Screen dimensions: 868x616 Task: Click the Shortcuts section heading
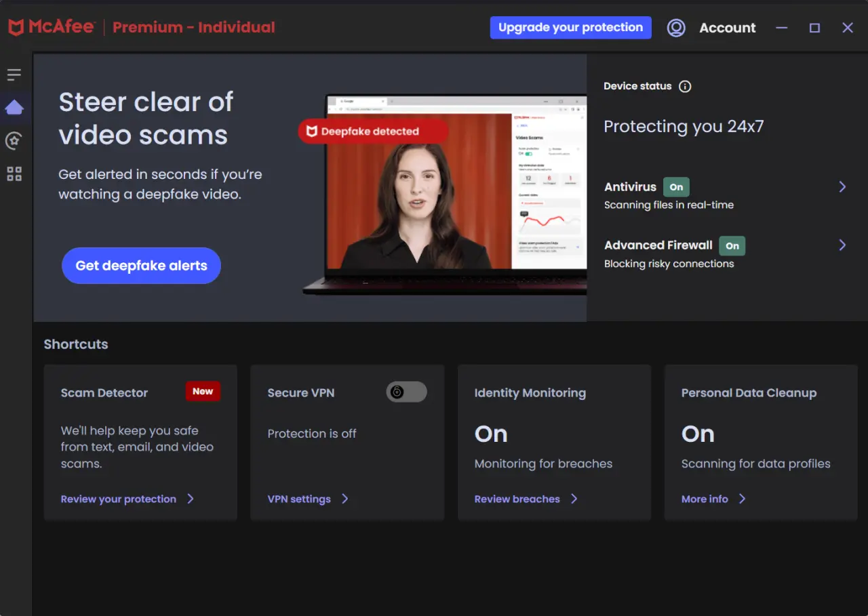click(76, 344)
